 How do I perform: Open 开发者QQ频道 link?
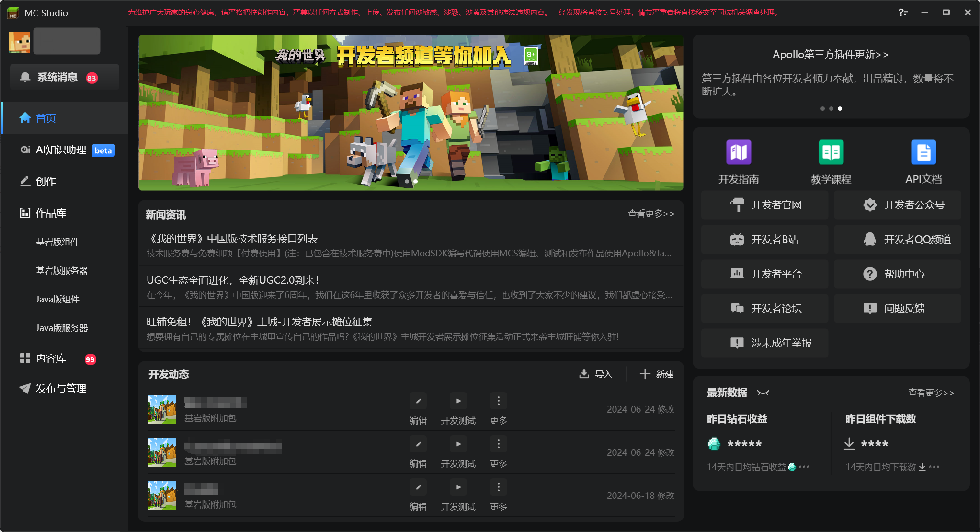(898, 240)
